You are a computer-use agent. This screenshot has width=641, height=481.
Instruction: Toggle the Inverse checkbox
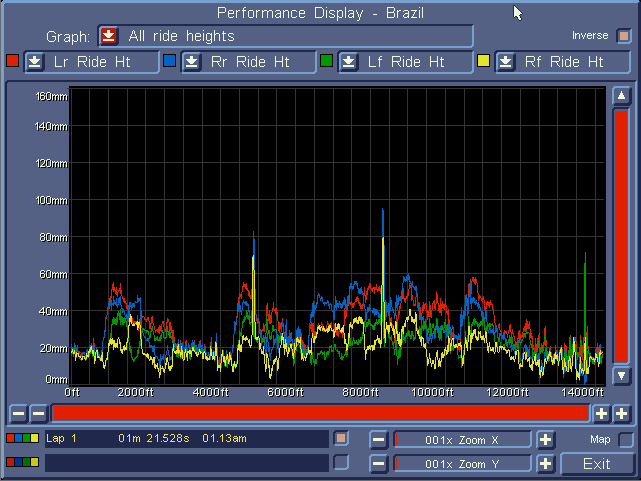(x=624, y=36)
